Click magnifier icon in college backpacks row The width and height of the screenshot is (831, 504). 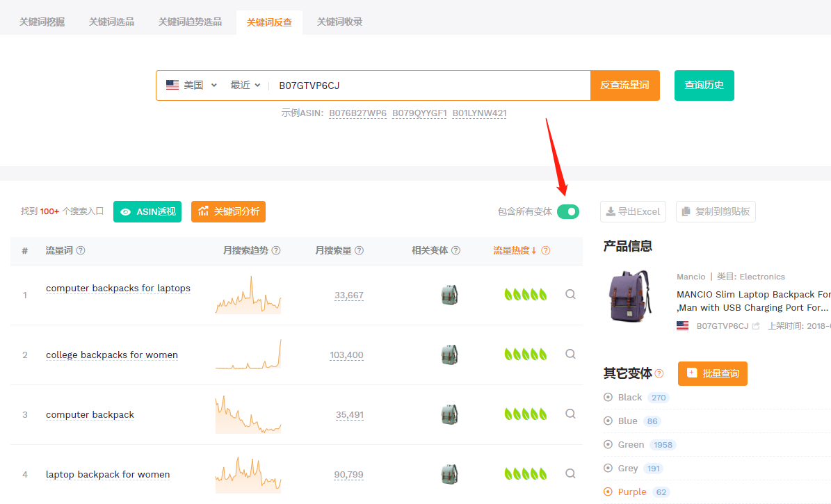[x=570, y=354]
